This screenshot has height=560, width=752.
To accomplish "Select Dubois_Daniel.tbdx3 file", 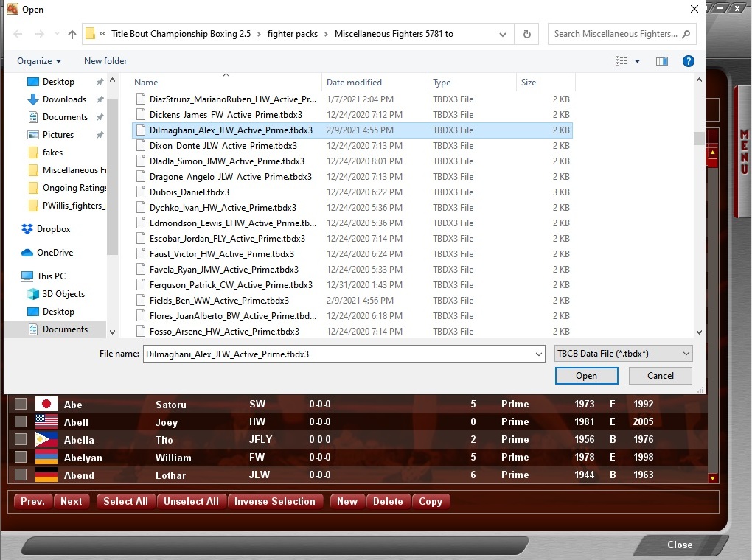I will (x=189, y=192).
